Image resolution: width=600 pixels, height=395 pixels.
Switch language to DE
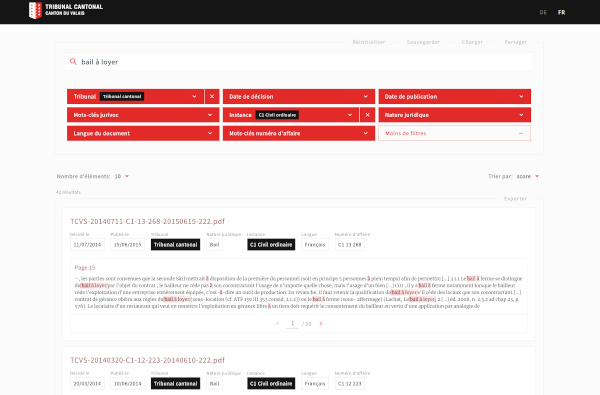tap(543, 12)
